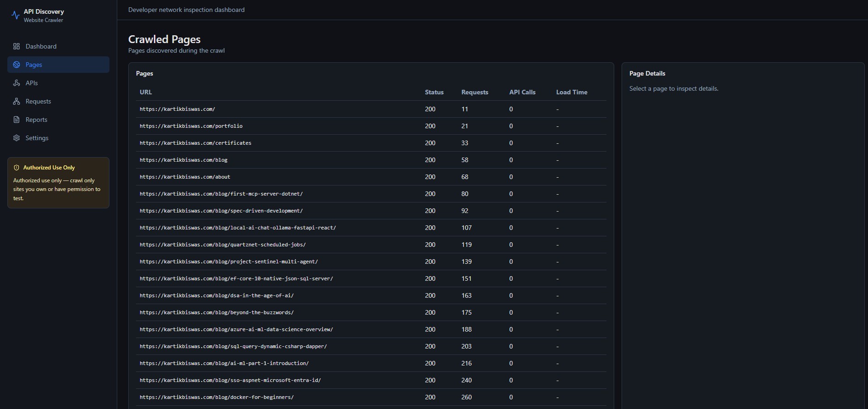
Task: Click the Requests network icon in sidebar
Action: [x=16, y=101]
